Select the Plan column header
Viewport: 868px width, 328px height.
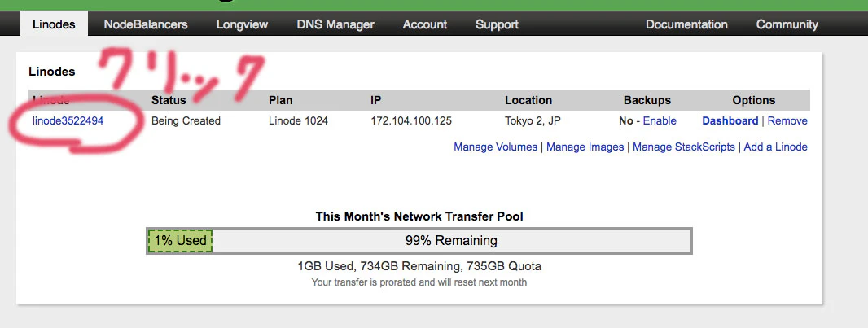click(281, 100)
